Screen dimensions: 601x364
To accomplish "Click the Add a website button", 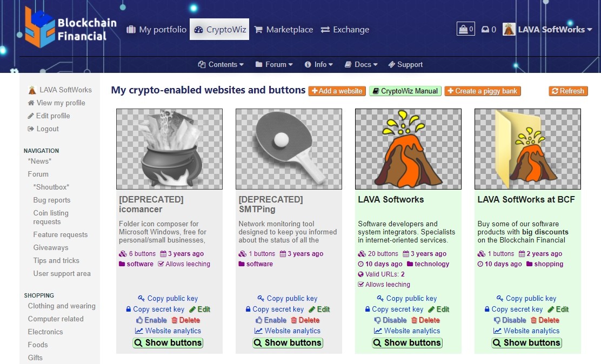I will pyautogui.click(x=337, y=91).
